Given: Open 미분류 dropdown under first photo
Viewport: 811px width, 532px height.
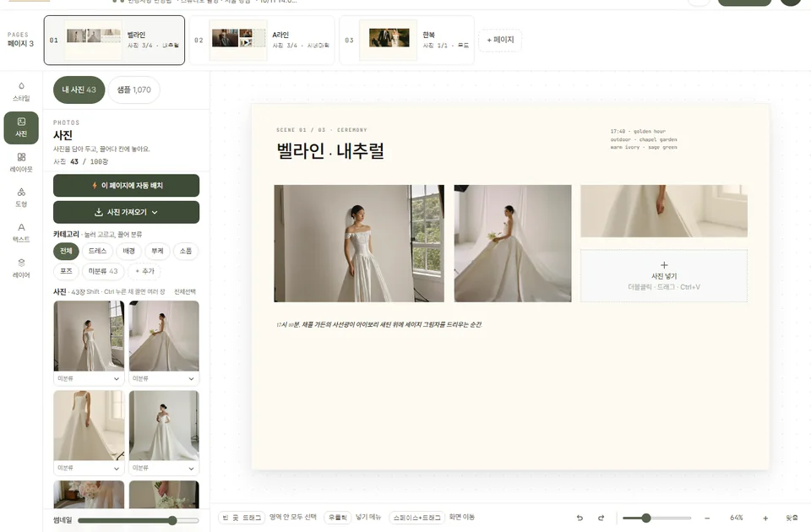Looking at the screenshot, I should (89, 378).
